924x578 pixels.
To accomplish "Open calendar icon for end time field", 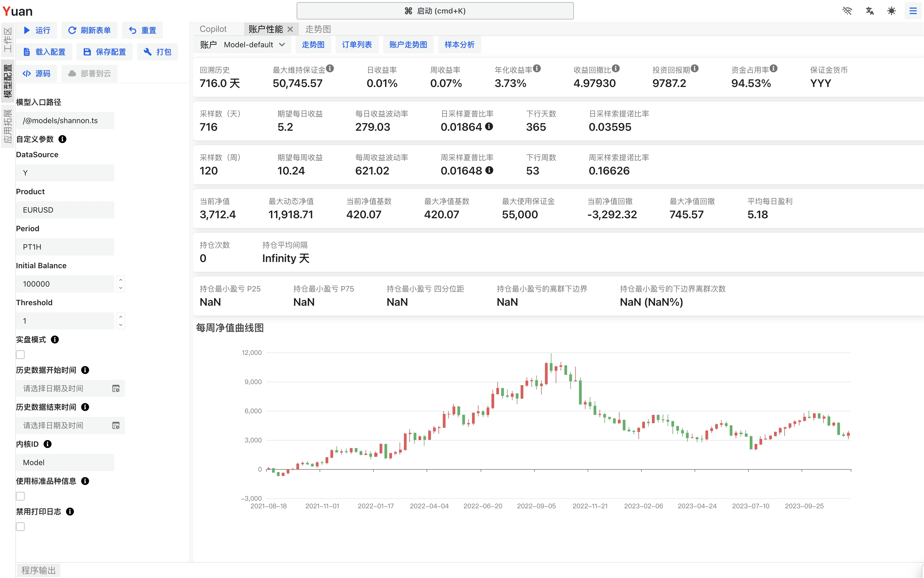I will click(116, 425).
